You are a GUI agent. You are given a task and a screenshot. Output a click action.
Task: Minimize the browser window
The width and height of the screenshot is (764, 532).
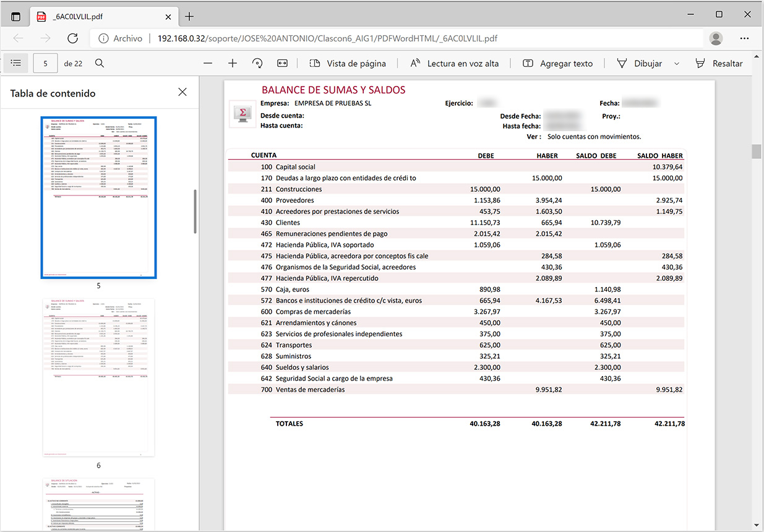[690, 14]
